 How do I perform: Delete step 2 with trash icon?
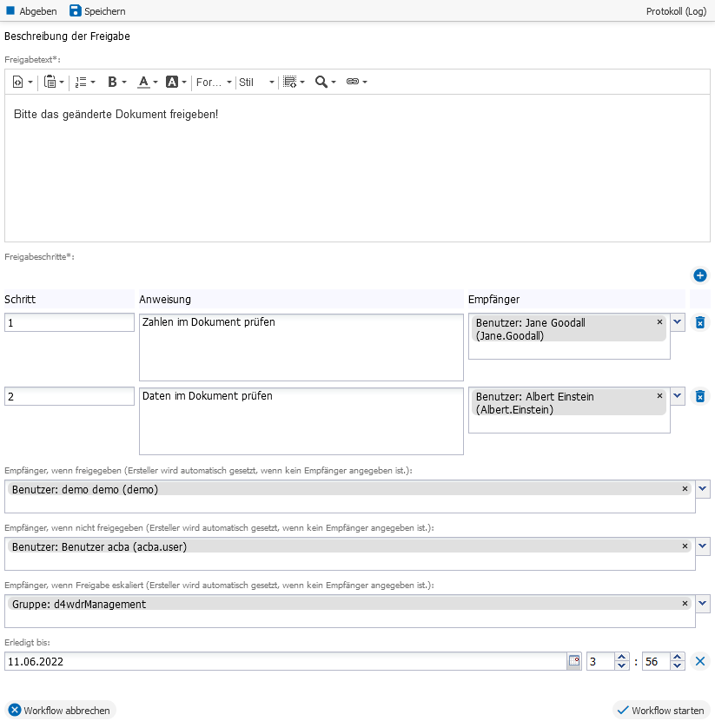point(700,396)
